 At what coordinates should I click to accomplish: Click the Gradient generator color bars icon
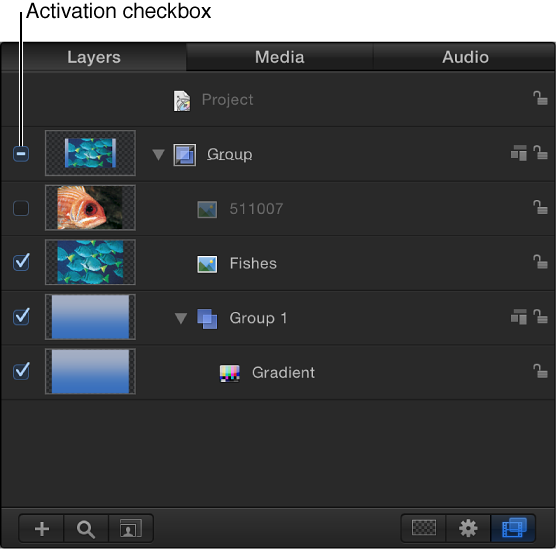tap(230, 373)
